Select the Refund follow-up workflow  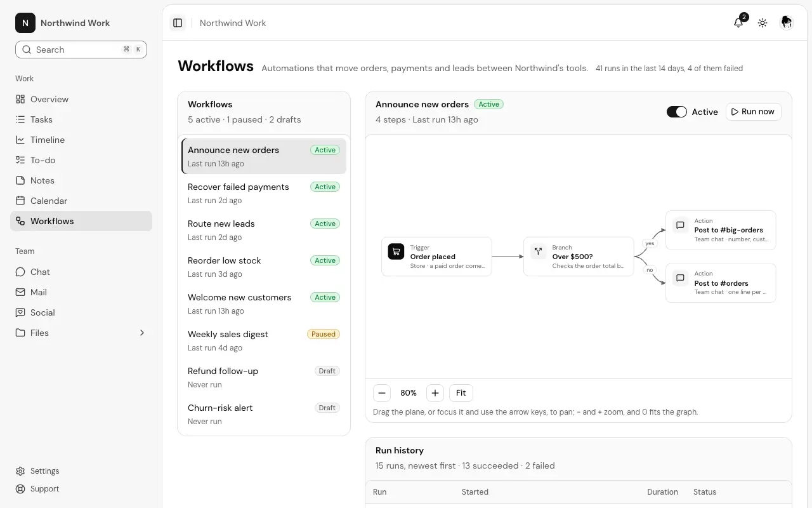click(x=264, y=377)
